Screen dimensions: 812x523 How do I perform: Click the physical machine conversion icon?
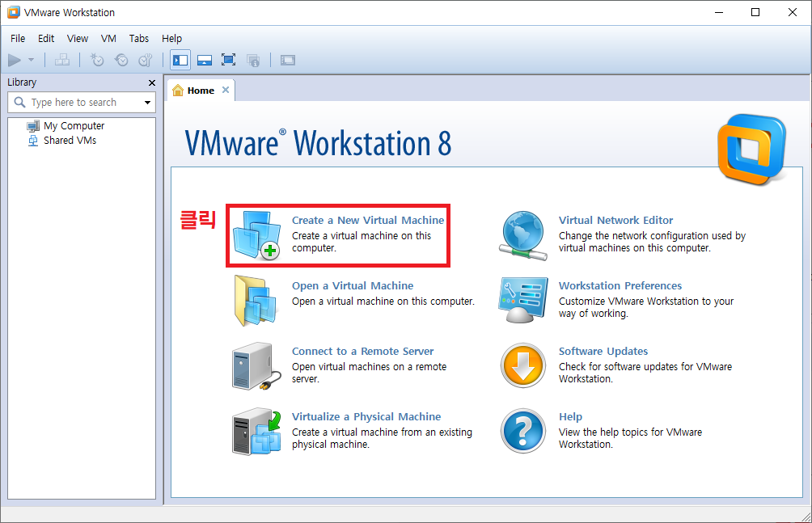[x=256, y=432]
